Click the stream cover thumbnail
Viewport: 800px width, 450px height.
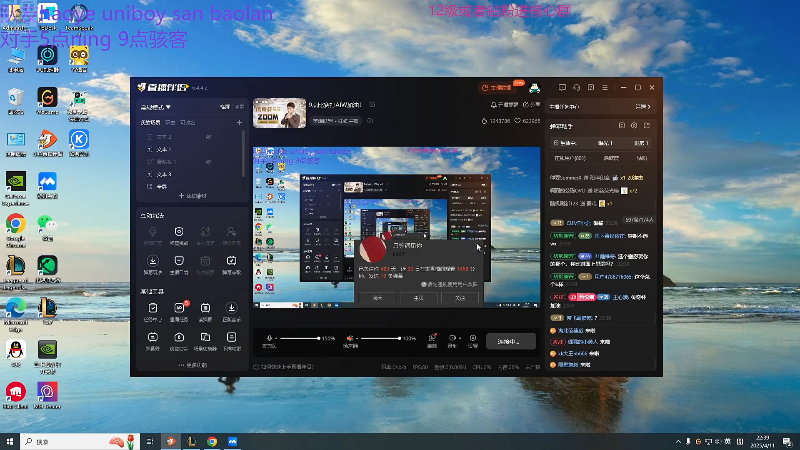coord(280,113)
